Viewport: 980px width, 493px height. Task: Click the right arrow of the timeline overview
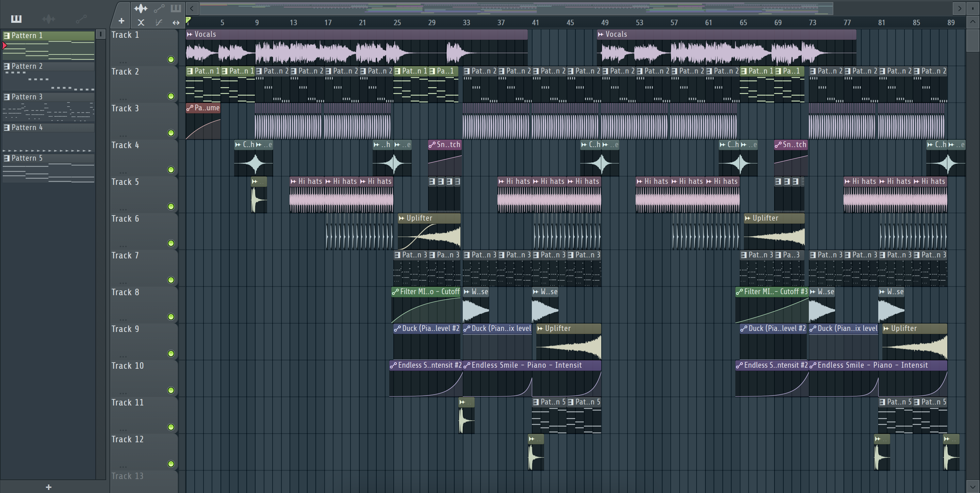(x=960, y=8)
